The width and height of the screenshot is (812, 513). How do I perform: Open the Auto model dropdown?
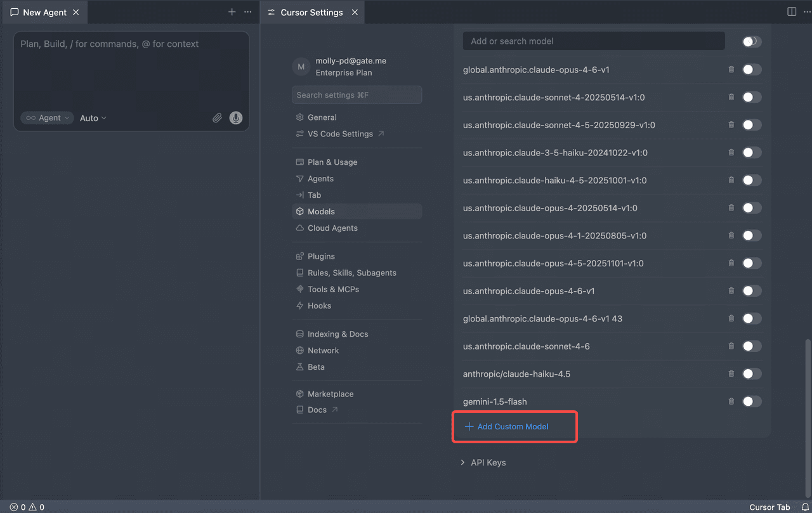tap(93, 118)
